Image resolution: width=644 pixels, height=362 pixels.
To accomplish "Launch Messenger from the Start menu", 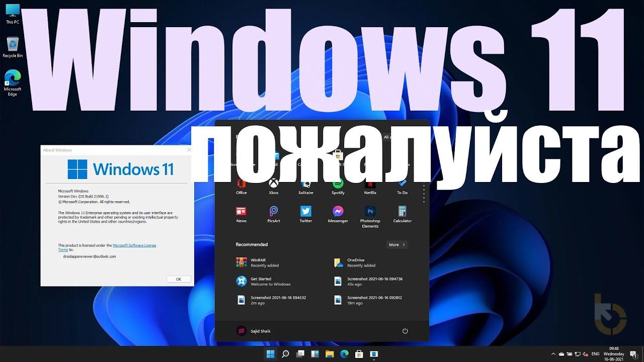I will [x=338, y=215].
